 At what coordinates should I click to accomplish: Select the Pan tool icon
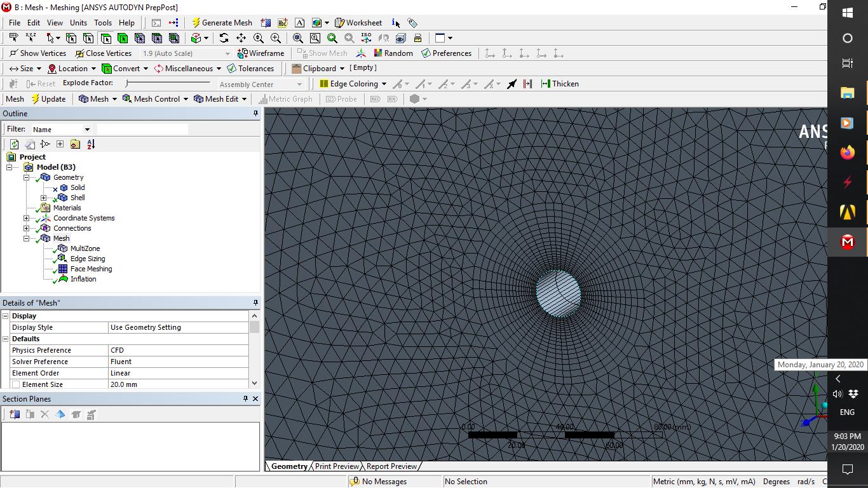241,38
